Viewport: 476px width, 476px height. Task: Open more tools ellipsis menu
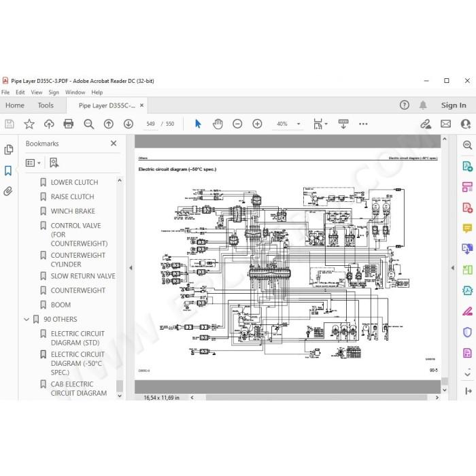coord(363,124)
